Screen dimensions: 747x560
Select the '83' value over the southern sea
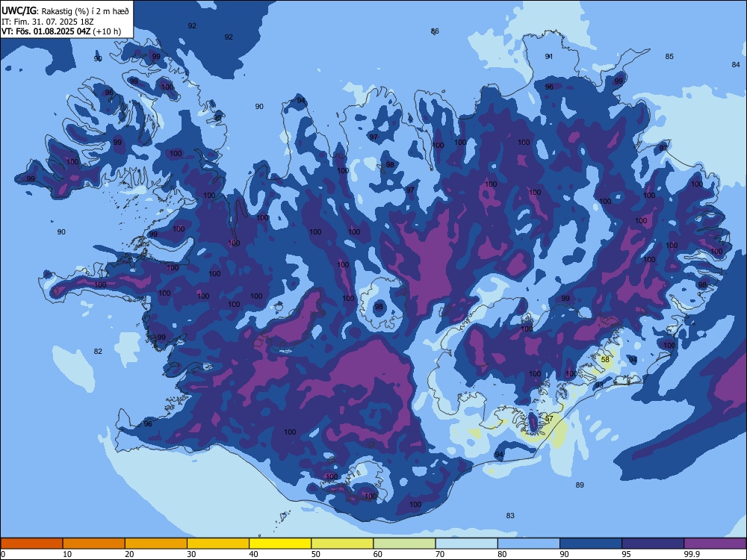tap(510, 516)
